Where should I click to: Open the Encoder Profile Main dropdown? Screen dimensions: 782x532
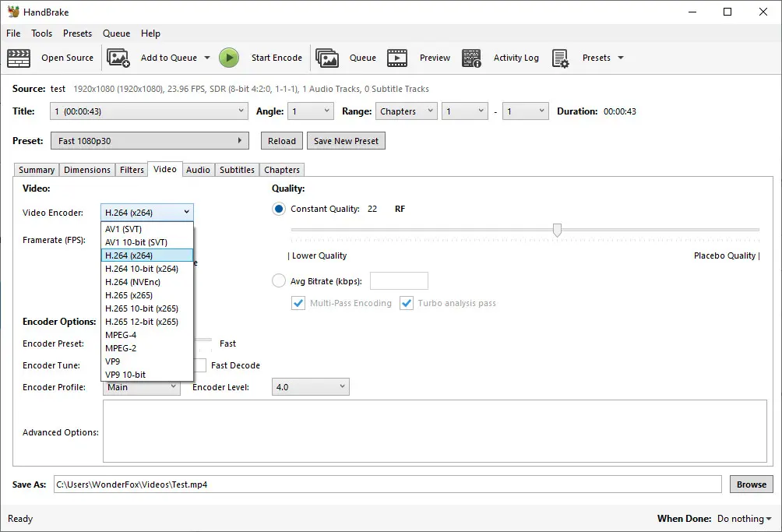[142, 387]
